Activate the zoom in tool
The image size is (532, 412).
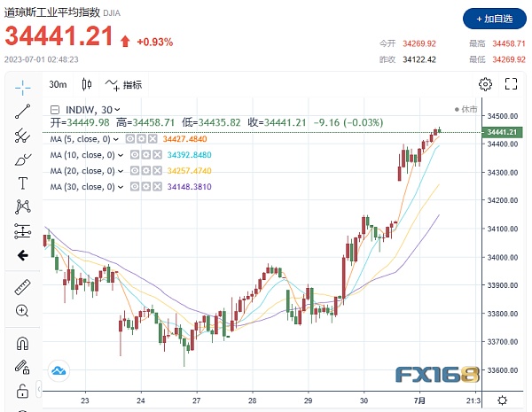pyautogui.click(x=22, y=311)
